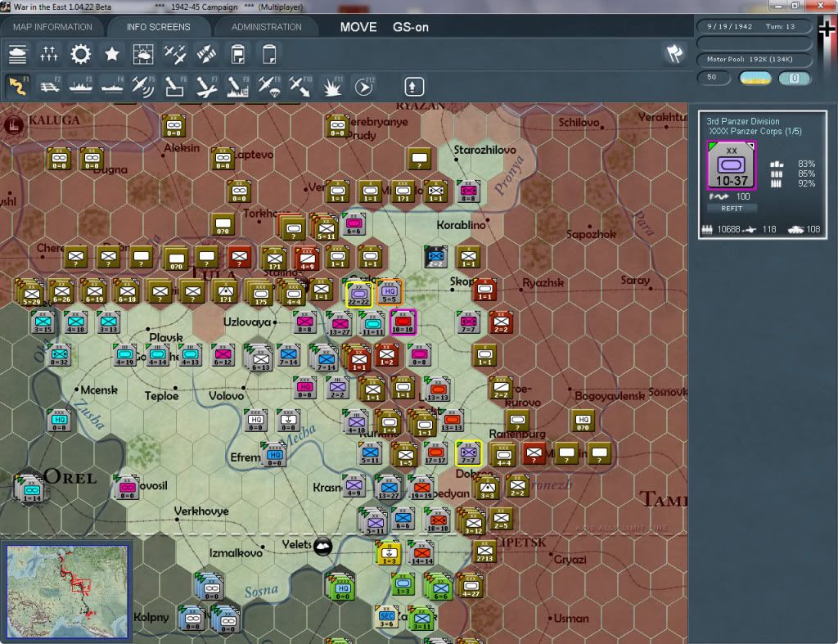Click the minimap overview thumbnail

point(67,592)
